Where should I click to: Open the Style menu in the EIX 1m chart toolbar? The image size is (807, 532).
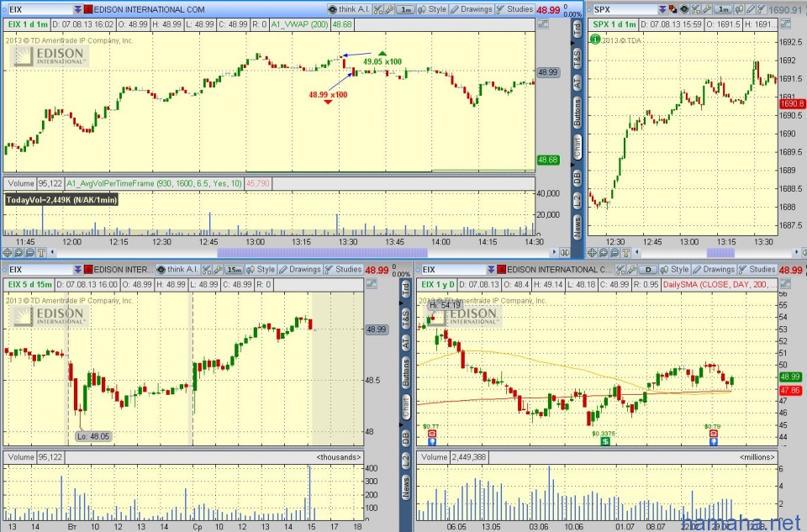432,9
